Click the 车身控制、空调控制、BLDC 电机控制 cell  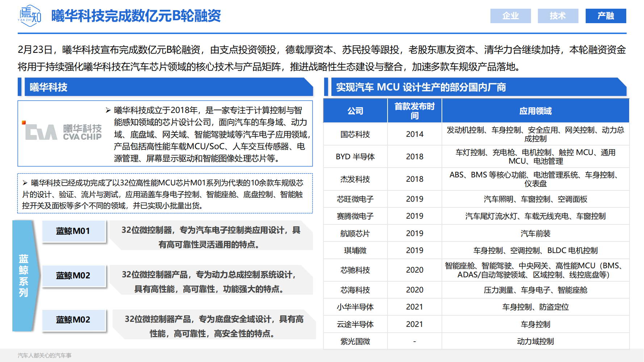[535, 251]
